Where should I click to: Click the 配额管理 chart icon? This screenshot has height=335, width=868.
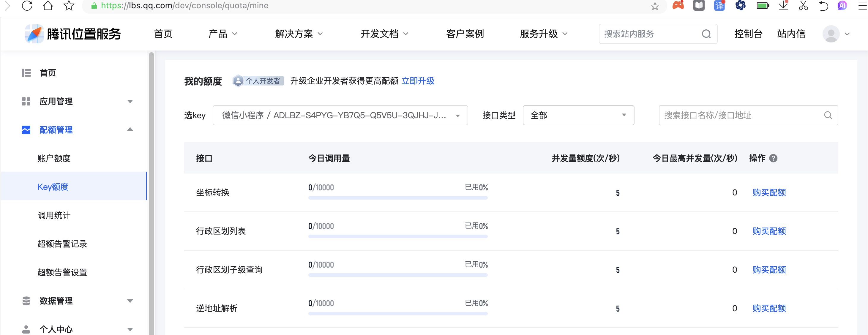pos(26,130)
